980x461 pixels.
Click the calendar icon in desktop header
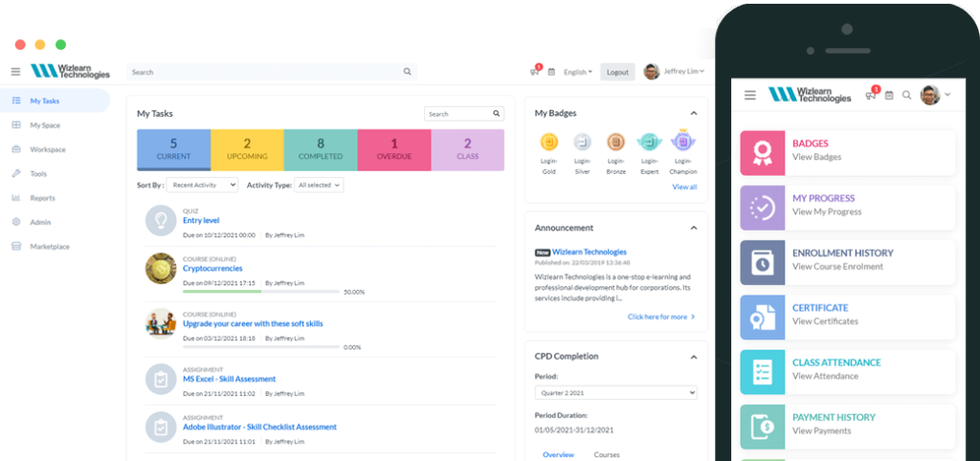point(551,72)
